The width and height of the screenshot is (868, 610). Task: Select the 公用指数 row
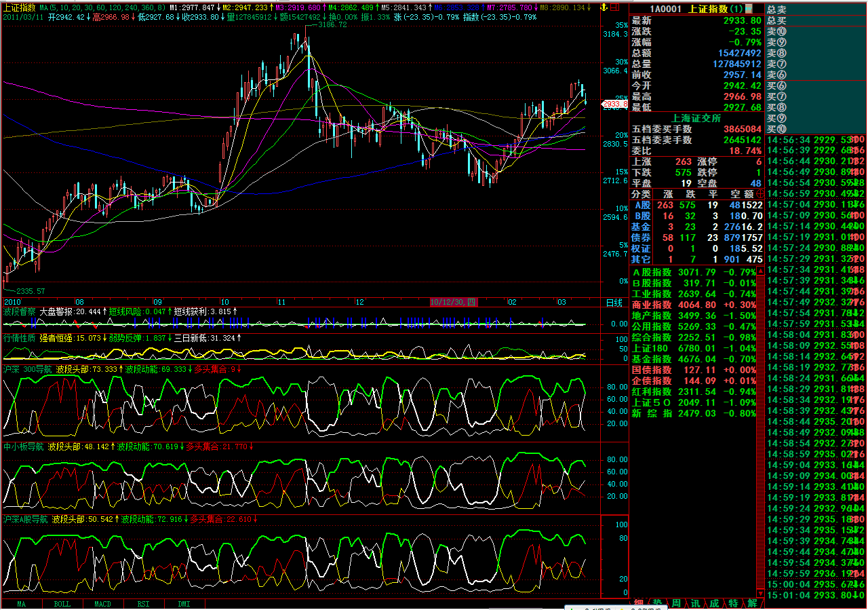pyautogui.click(x=692, y=326)
